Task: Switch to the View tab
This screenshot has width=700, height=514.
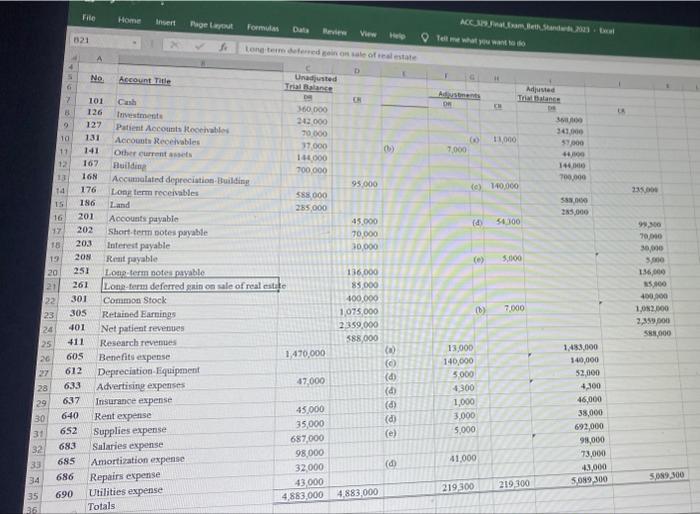Action: pos(368,33)
